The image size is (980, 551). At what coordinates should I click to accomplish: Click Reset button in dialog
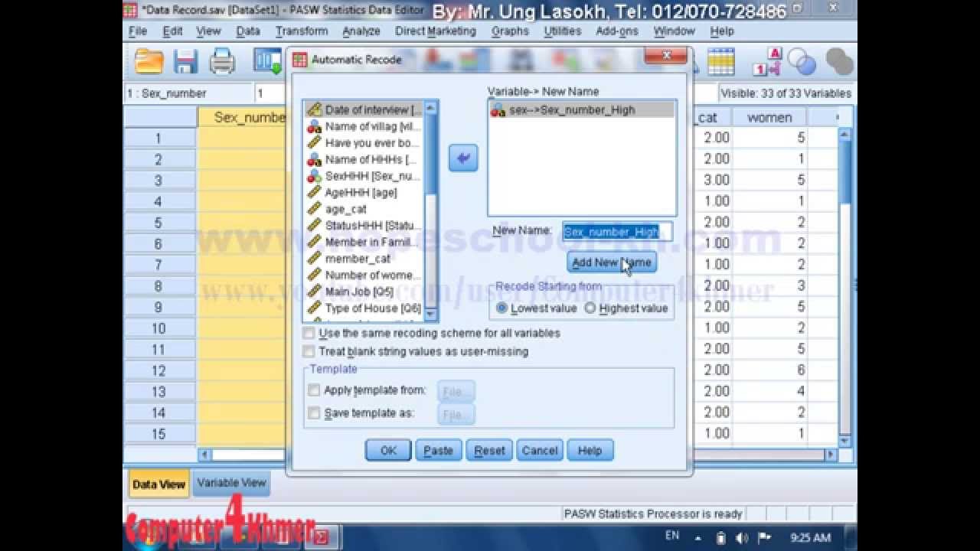[x=489, y=451]
